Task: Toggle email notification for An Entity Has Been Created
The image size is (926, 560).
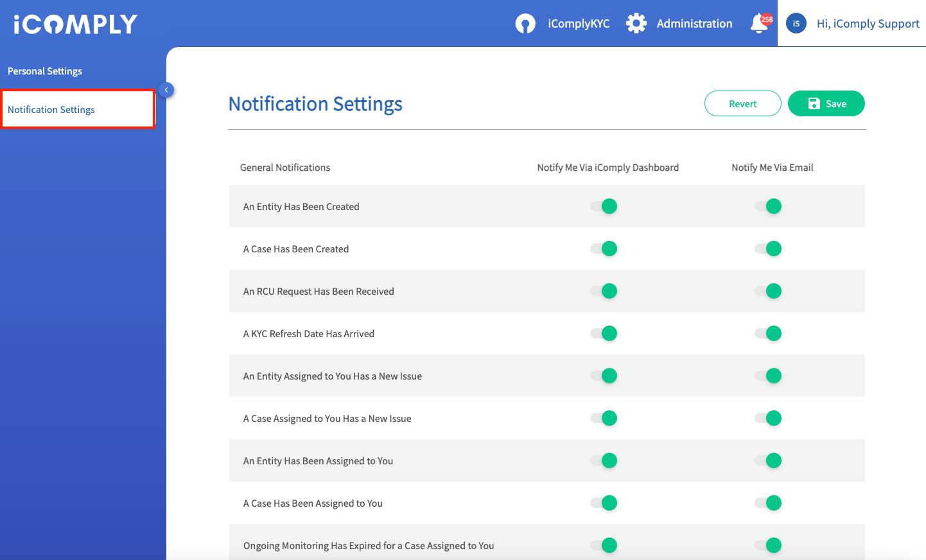Action: (x=768, y=206)
